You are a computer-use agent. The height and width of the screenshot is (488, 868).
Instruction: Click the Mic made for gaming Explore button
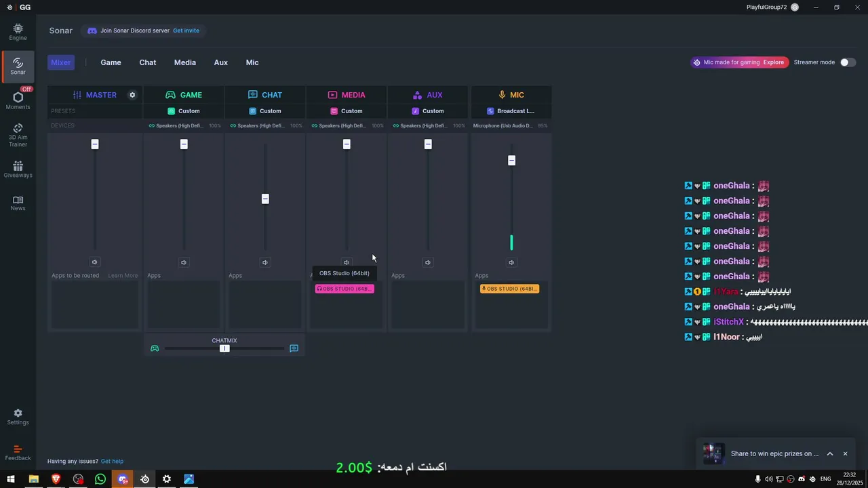click(774, 62)
